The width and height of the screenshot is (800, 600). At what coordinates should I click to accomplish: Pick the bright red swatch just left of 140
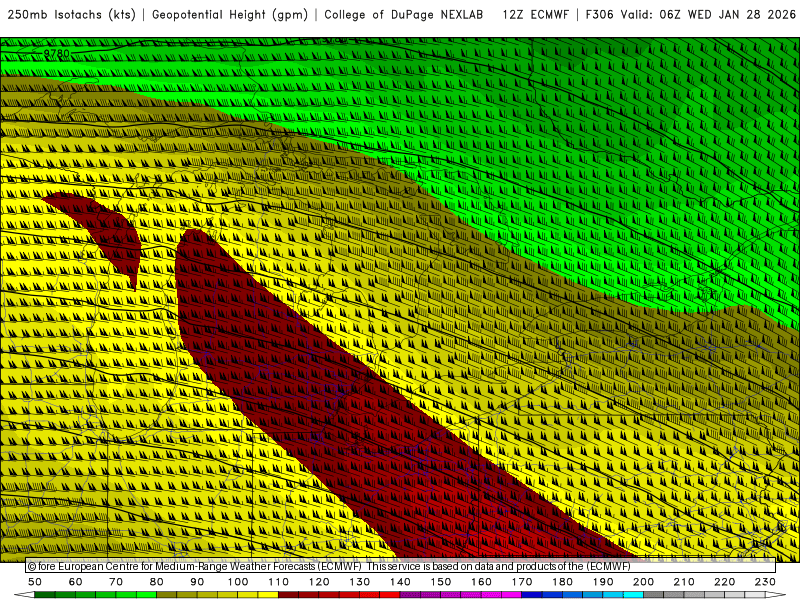(390, 594)
